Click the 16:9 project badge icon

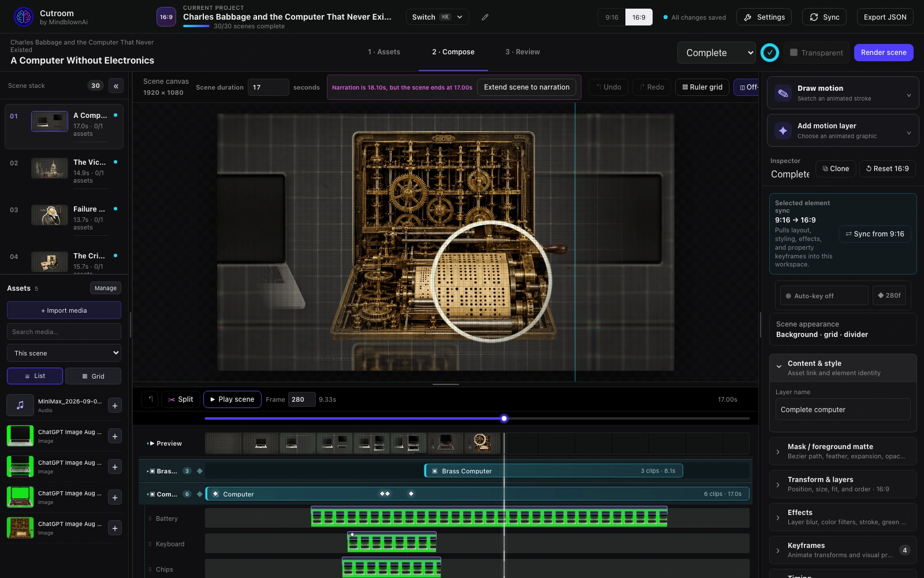(x=166, y=17)
